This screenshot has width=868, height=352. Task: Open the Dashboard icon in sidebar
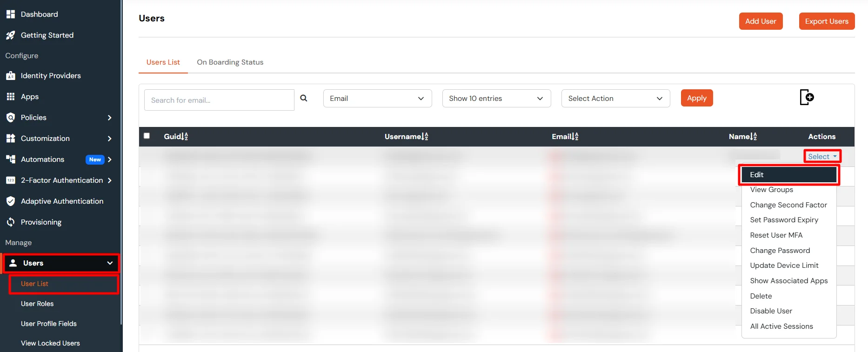click(x=11, y=14)
